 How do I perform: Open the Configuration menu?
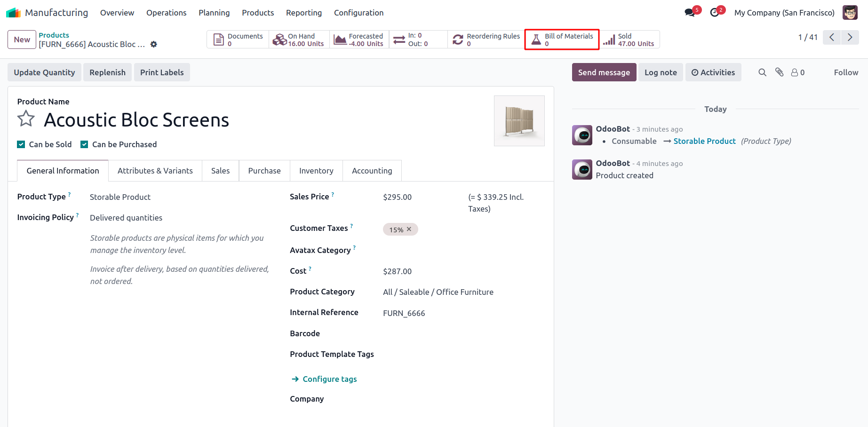358,13
